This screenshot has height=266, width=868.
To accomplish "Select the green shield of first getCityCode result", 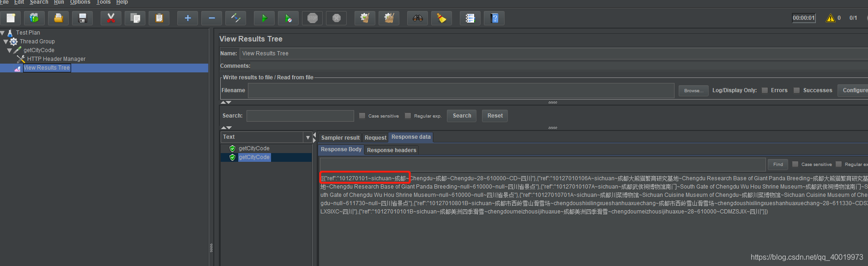I will 232,148.
